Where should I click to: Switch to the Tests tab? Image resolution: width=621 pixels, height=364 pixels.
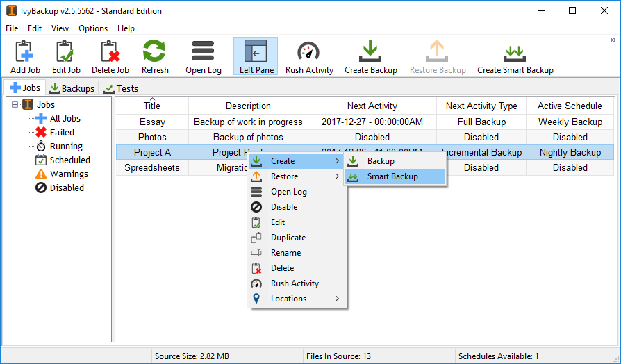pyautogui.click(x=121, y=88)
